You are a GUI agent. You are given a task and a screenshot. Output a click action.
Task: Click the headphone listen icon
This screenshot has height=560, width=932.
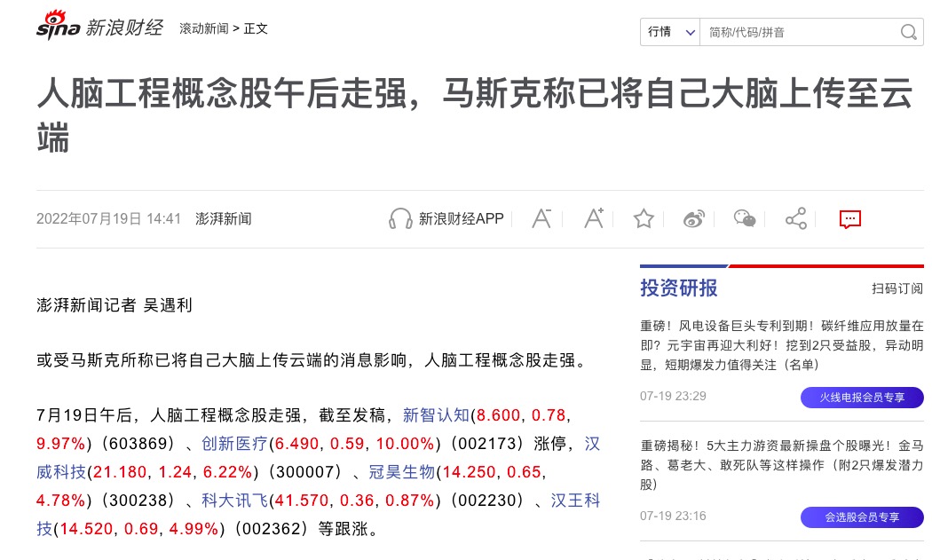(x=400, y=219)
